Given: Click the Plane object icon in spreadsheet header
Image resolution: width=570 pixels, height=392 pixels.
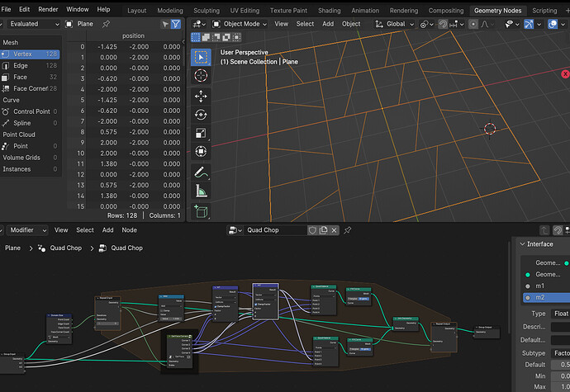Looking at the screenshot, I should pyautogui.click(x=69, y=24).
